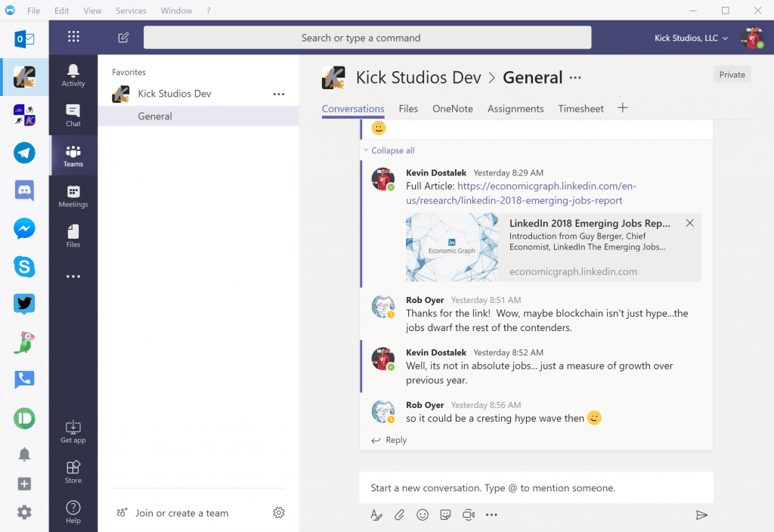
Task: Open Kick Studios, LLC organization dropdown
Action: tap(691, 38)
